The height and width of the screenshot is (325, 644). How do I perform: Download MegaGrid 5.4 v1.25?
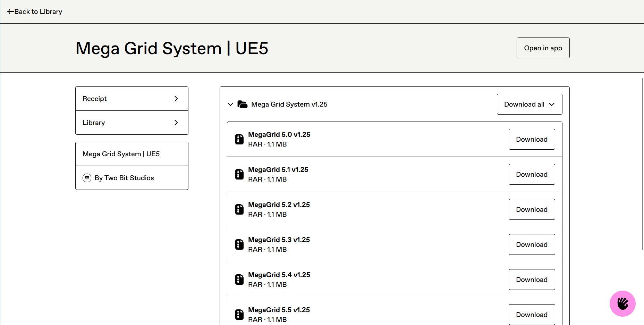coord(532,280)
